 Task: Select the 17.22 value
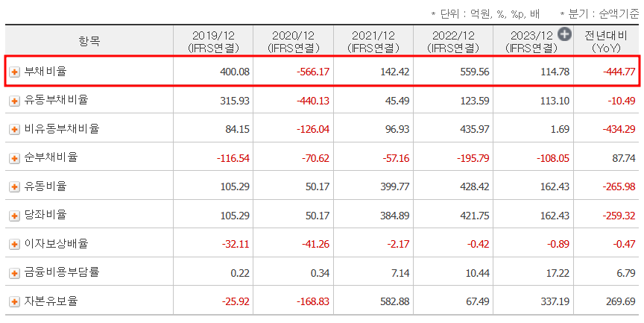[558, 273]
